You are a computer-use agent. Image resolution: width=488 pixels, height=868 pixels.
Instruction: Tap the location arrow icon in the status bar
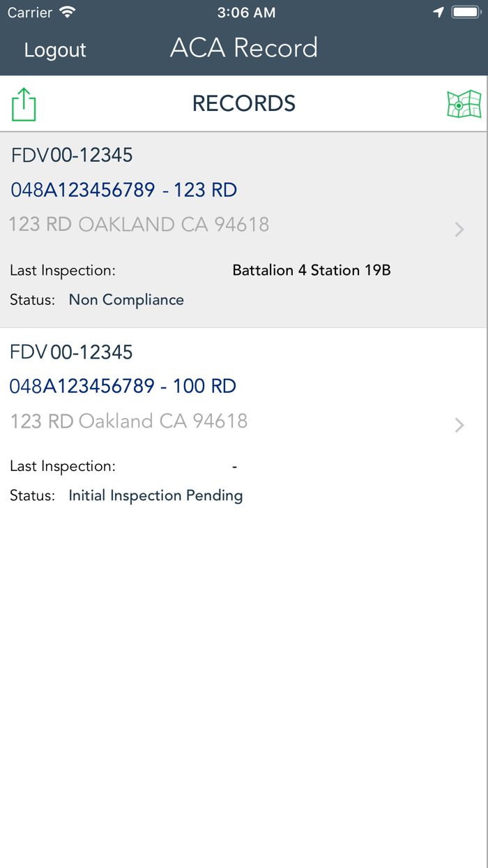[438, 12]
